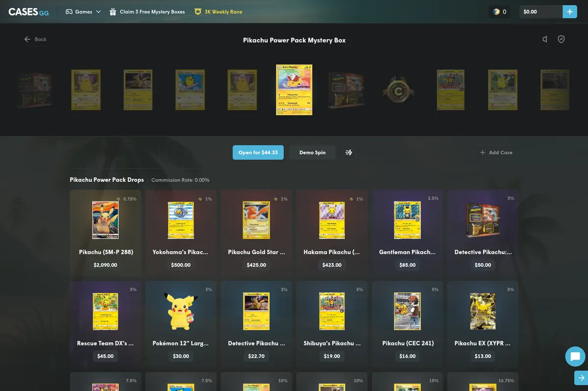This screenshot has height=391, width=588.
Task: Open the box for $44.33
Action: [258, 152]
